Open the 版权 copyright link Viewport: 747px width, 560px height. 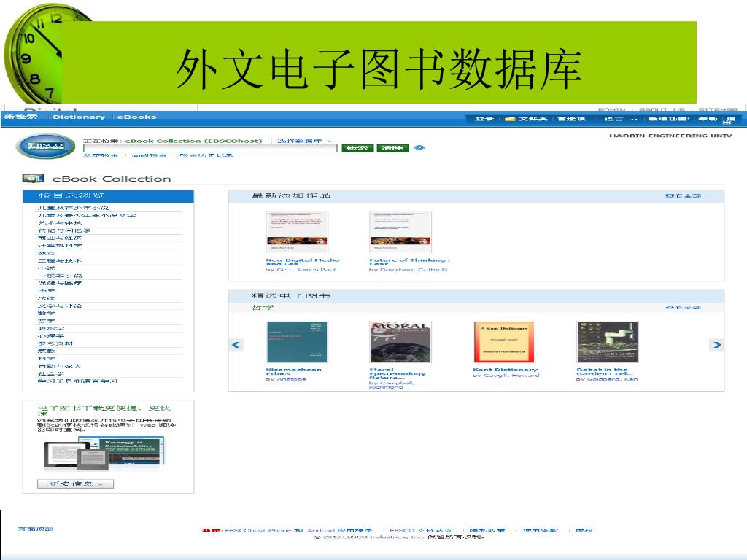tap(584, 530)
